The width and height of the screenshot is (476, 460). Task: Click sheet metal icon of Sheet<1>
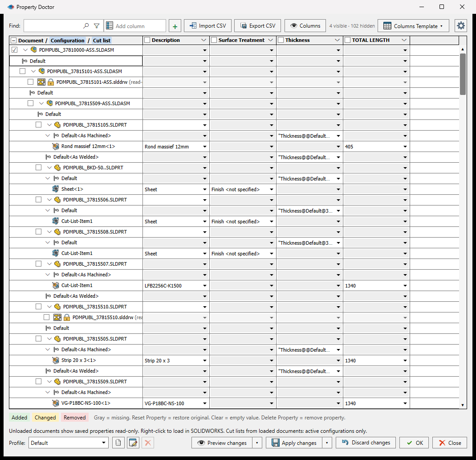(x=56, y=189)
